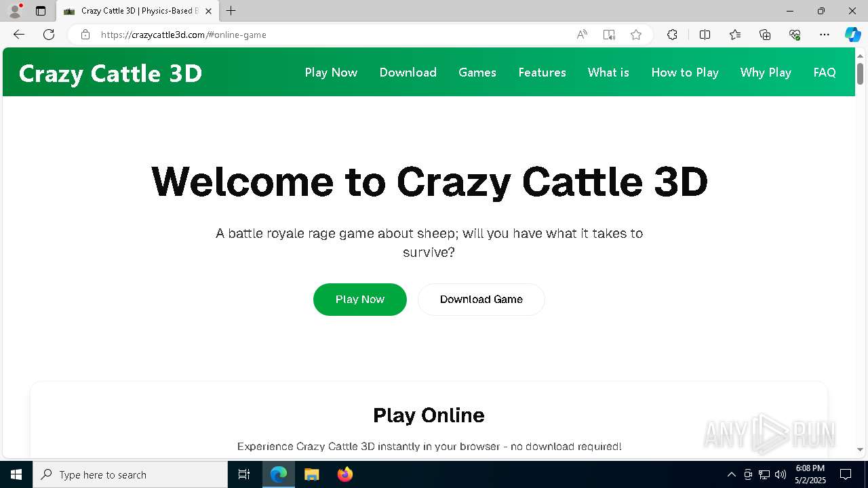View site info via the lock icon
Image resolution: width=868 pixels, height=488 pixels.
click(x=85, y=35)
